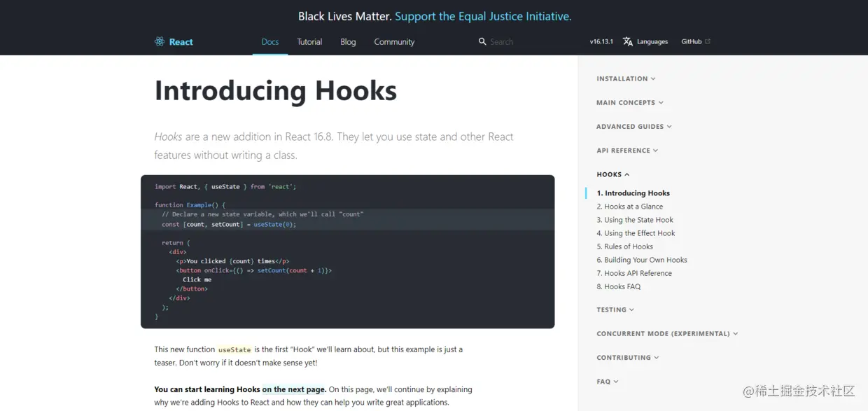Screen dimensions: 868x411
Task: Expand the Advanced Guides sidebar section
Action: coord(633,127)
